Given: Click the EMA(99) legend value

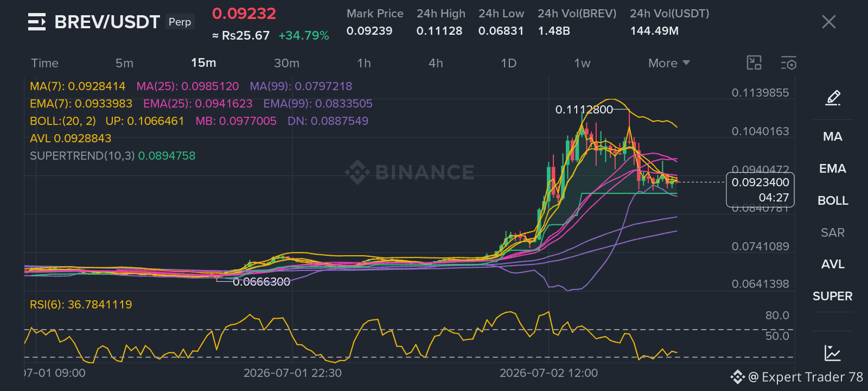Looking at the screenshot, I should pos(318,103).
